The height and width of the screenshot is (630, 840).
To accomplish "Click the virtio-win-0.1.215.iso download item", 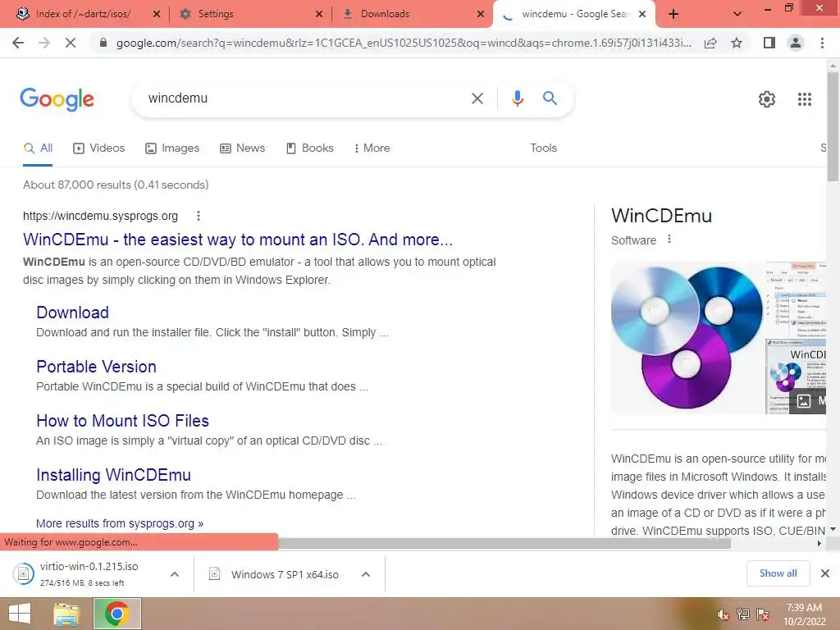I will tap(89, 573).
